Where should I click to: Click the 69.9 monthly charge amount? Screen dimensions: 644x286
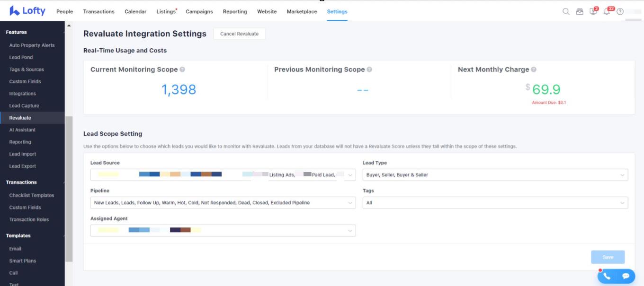pos(546,89)
